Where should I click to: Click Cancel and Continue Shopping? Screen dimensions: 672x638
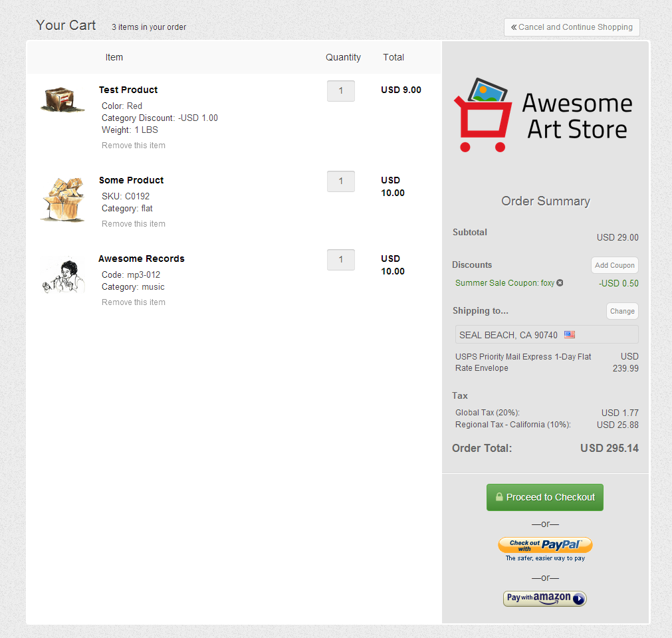pyautogui.click(x=572, y=27)
